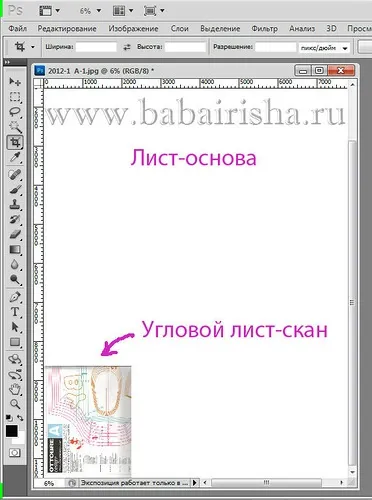Open the pixels/inch units dropdown
Viewport: 372px width, 500px height.
point(324,48)
